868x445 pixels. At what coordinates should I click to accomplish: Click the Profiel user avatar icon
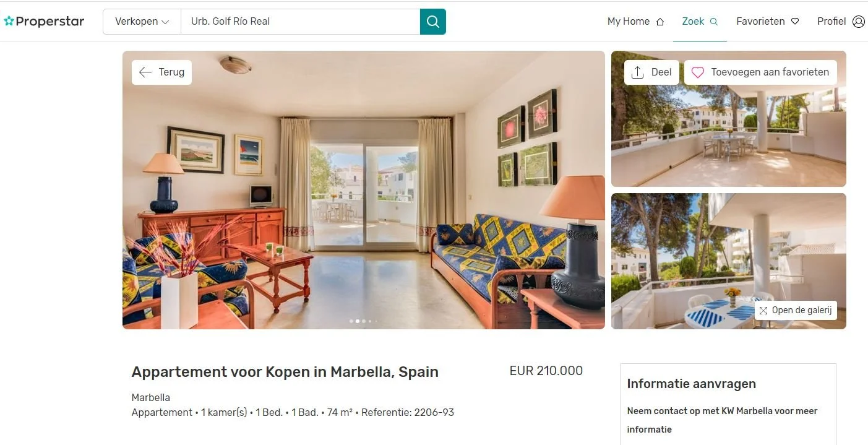[x=858, y=21]
